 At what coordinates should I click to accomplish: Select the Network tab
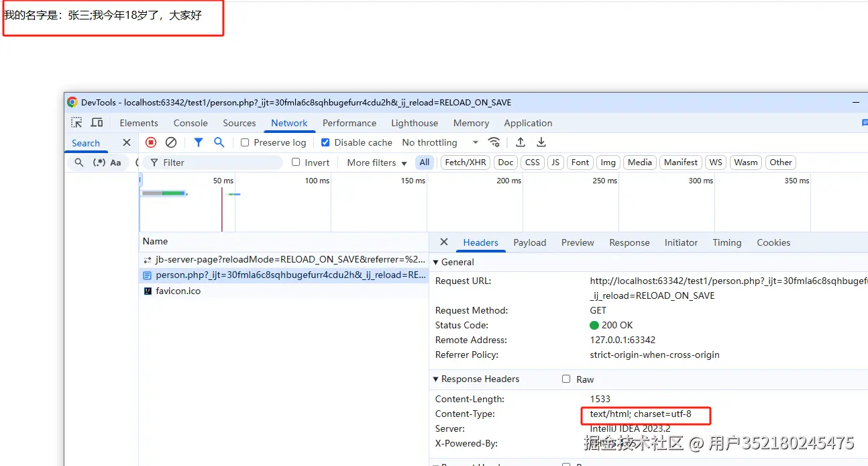point(289,123)
